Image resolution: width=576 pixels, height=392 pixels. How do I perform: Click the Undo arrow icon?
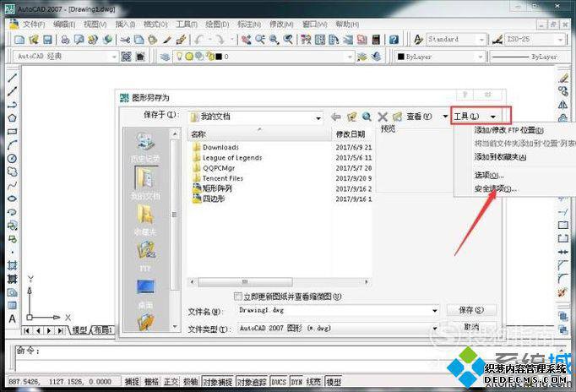point(199,40)
